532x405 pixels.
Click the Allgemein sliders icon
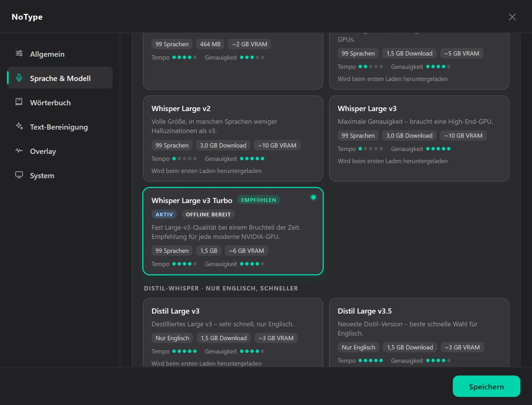19,54
